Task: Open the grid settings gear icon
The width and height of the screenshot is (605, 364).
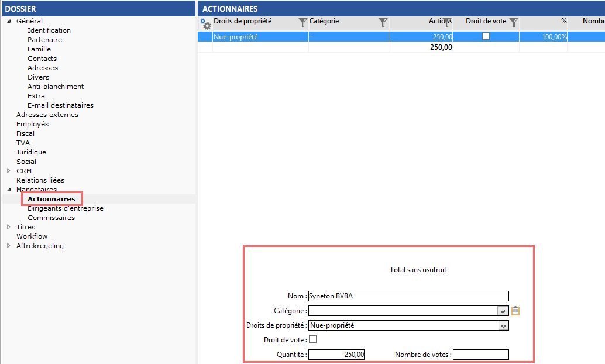Action: point(205,23)
